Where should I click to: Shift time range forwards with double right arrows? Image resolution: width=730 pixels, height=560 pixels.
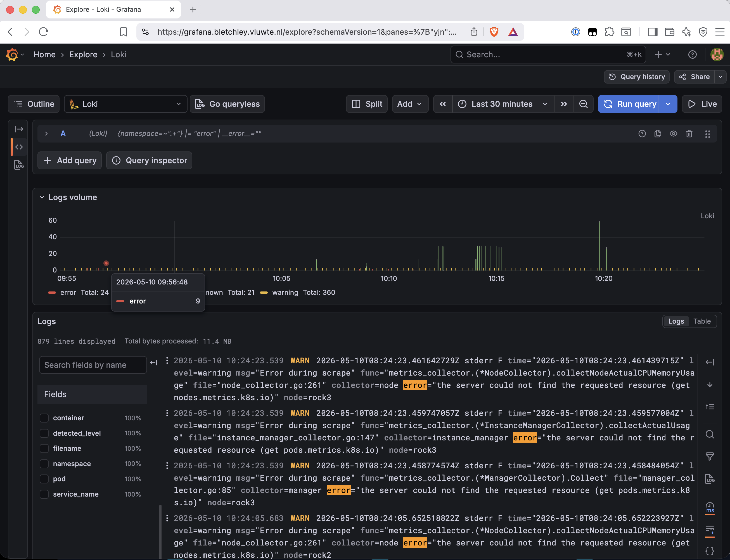click(x=564, y=104)
